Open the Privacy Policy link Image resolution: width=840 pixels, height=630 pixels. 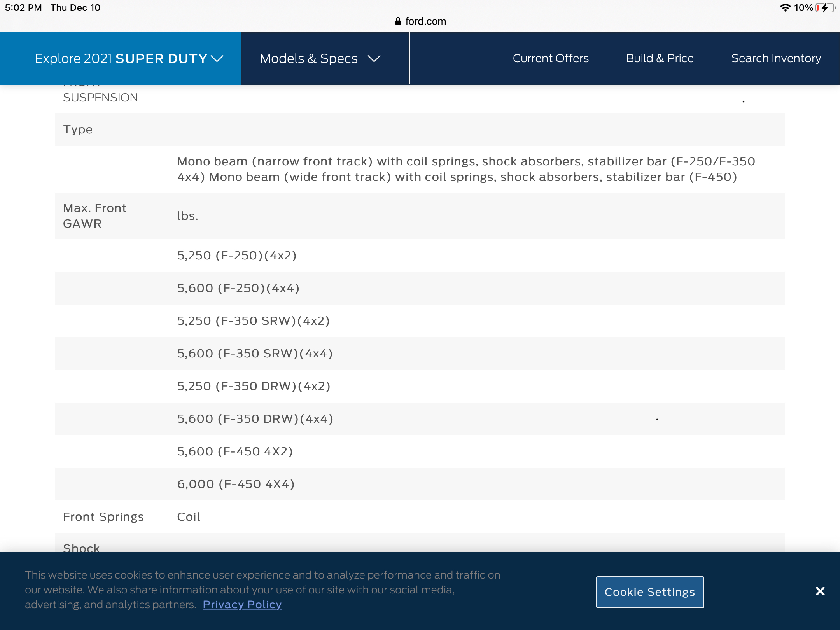click(242, 604)
